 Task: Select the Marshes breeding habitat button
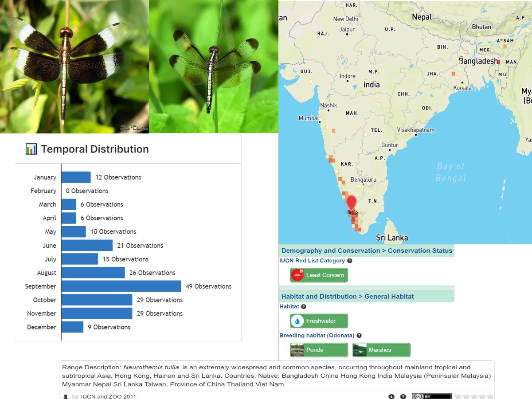381,350
